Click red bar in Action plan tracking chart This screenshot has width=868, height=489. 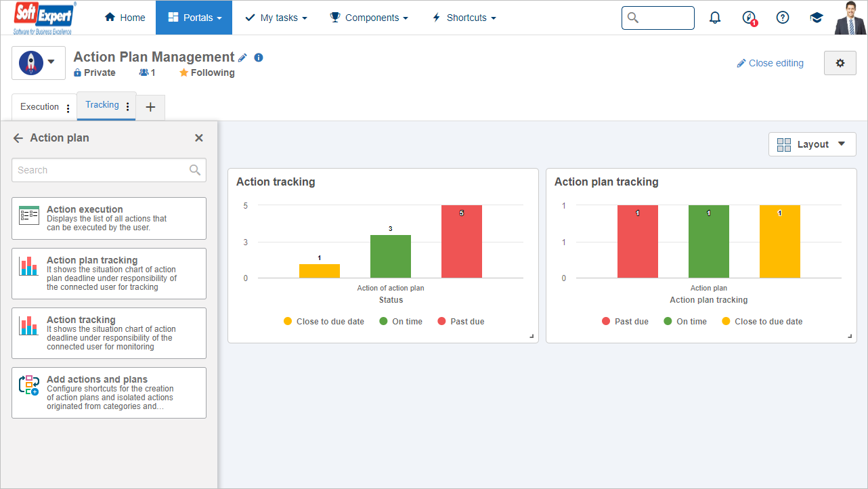[x=638, y=242]
